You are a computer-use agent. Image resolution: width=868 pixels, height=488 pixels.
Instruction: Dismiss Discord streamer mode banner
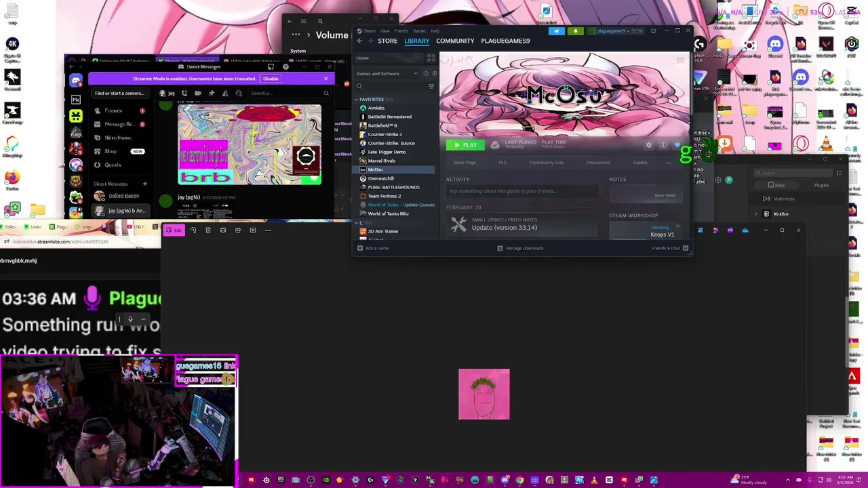[325, 79]
